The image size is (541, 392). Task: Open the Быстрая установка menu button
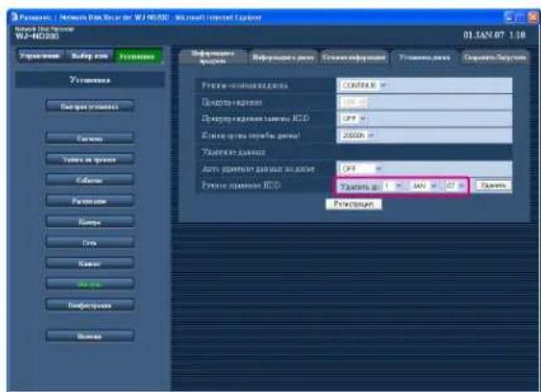[x=90, y=107]
